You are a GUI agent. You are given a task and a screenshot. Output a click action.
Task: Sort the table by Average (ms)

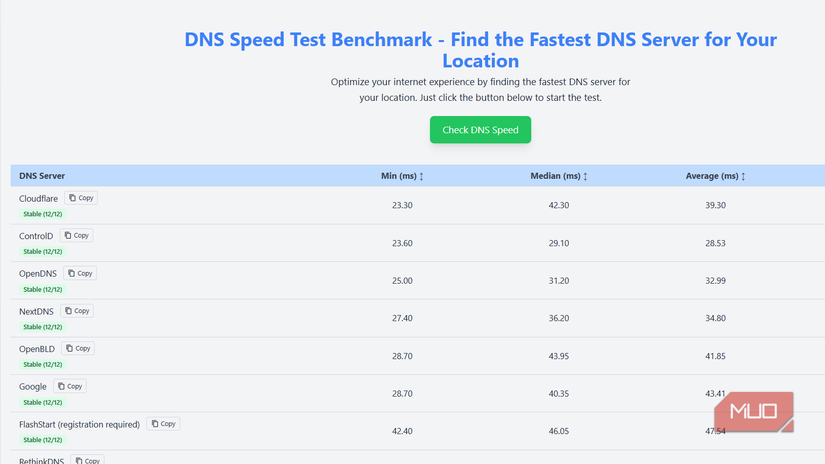tap(715, 176)
